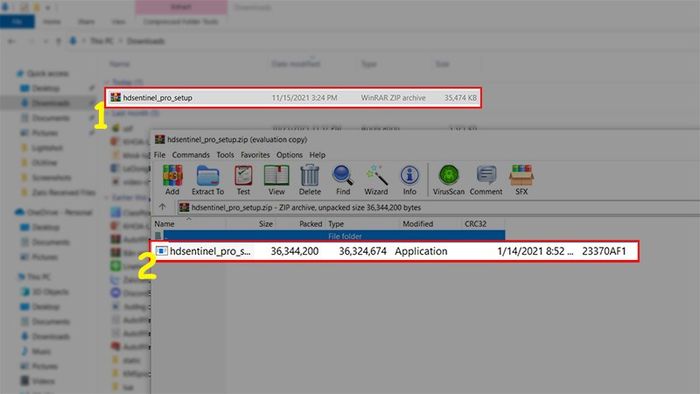Viewport: 700px width, 394px height.
Task: Run the Test archive tool
Action: pyautogui.click(x=243, y=179)
